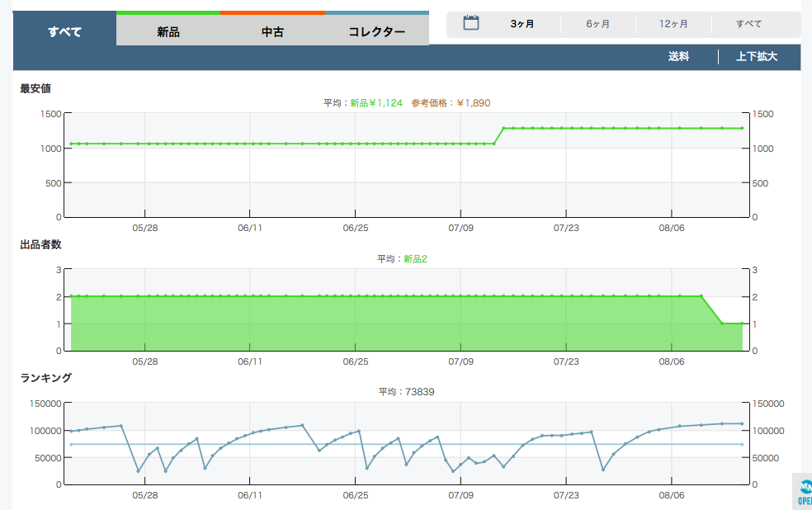Select すべて in the period selector
Screen dimensions: 812x510
click(749, 24)
